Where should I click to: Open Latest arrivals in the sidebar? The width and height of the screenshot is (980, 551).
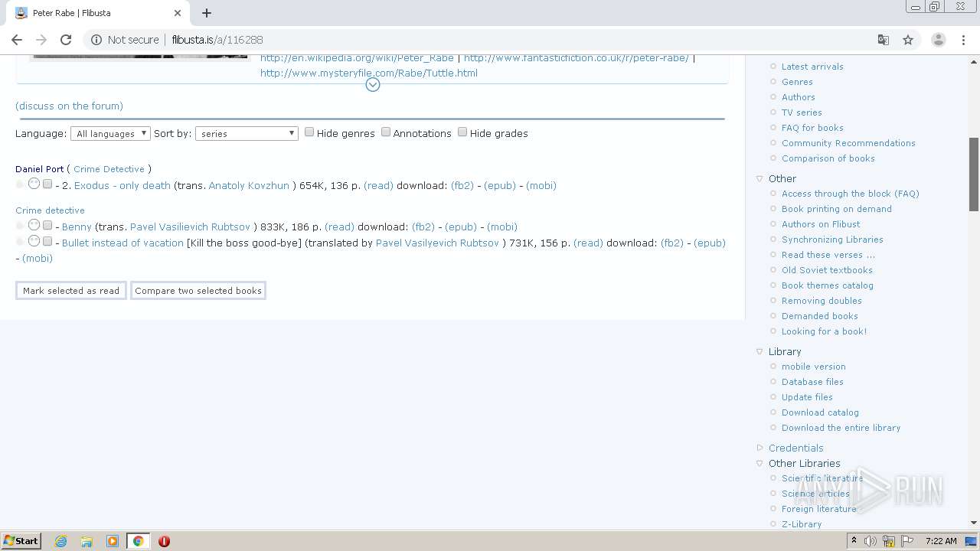coord(812,67)
